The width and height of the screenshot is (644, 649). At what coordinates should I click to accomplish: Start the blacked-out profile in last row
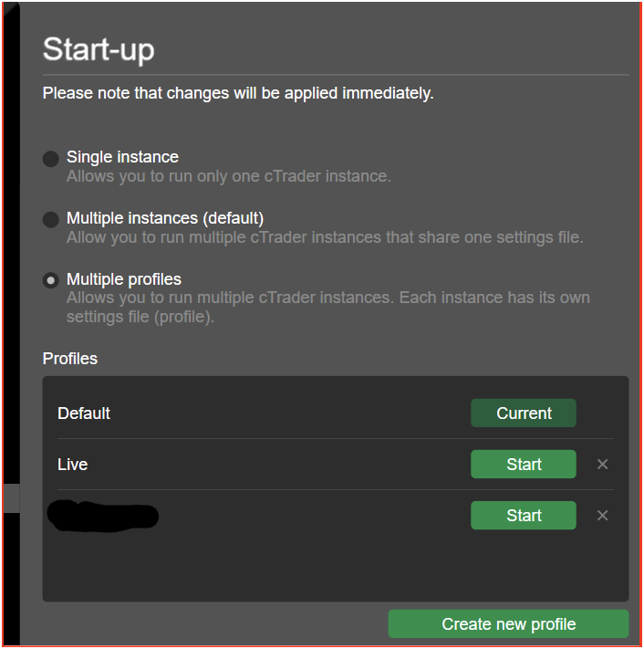[524, 516]
